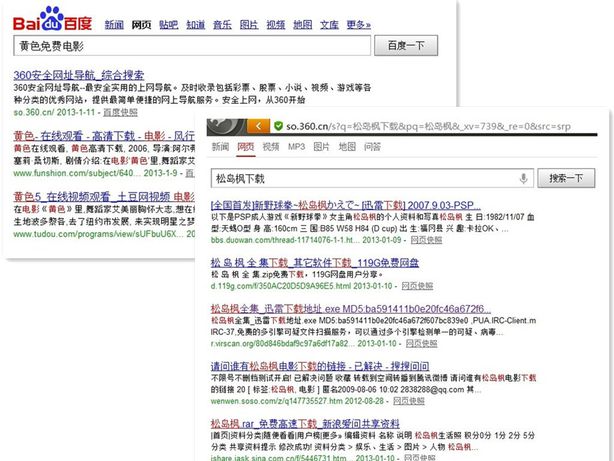Screen dimensions: 614x461
Task: Open 迅雷下载地址.exe MD5 result link
Action: 351,309
